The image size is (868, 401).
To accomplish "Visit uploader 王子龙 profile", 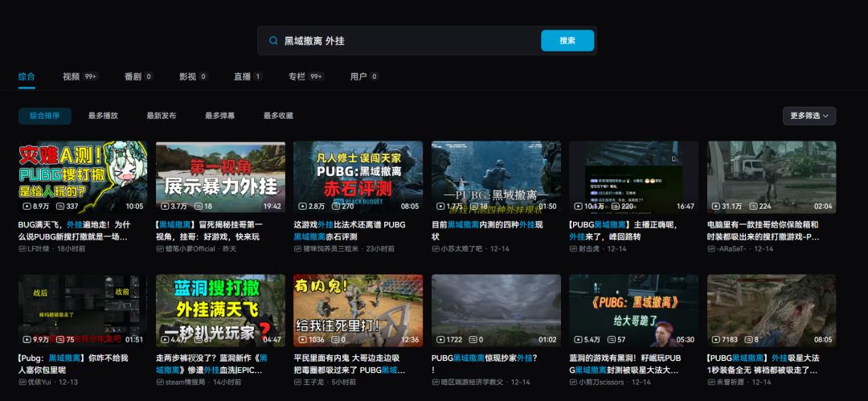I will pos(313,383).
